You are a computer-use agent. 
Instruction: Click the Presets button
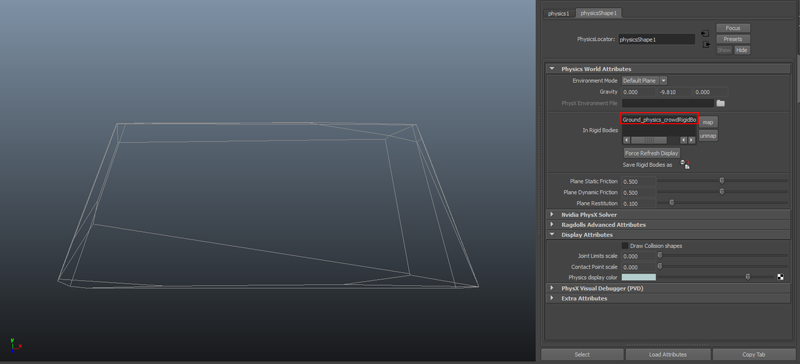(733, 39)
